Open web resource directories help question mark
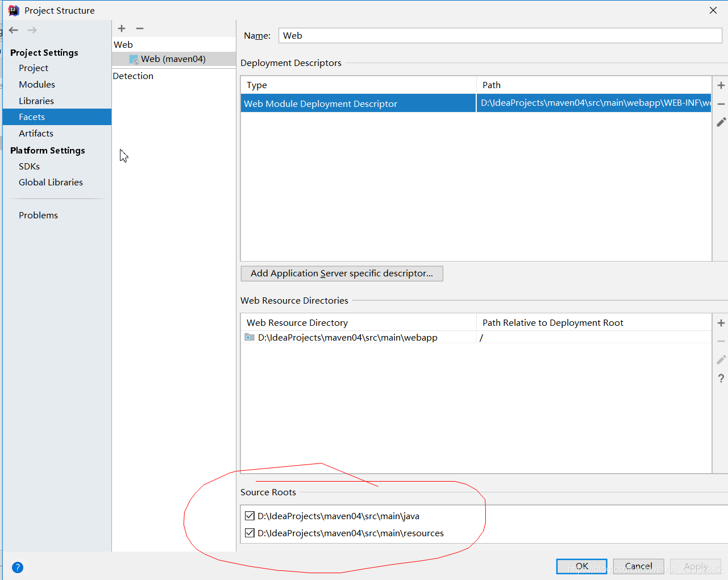 (721, 378)
